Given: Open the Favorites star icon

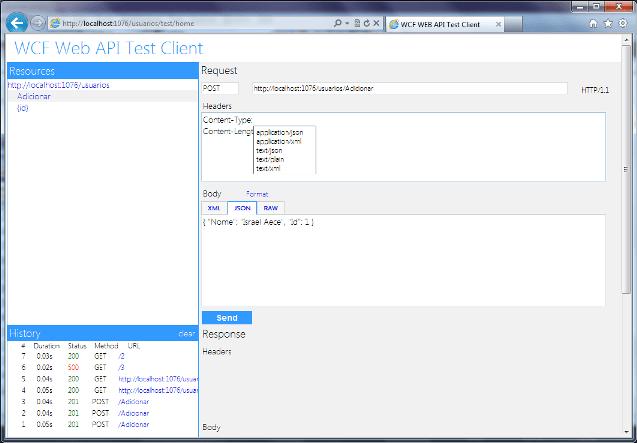Looking at the screenshot, I should 607,22.
